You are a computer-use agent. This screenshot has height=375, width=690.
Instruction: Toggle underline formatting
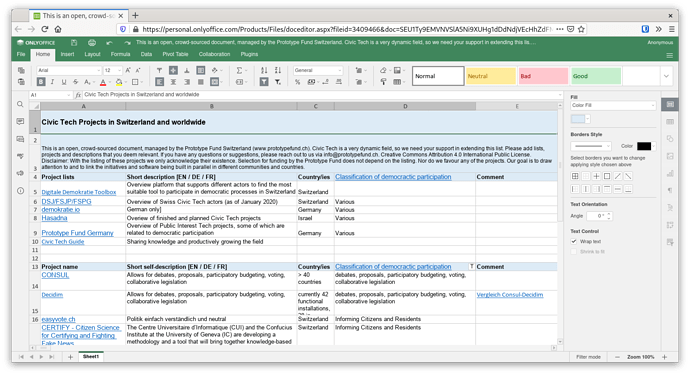tap(64, 82)
